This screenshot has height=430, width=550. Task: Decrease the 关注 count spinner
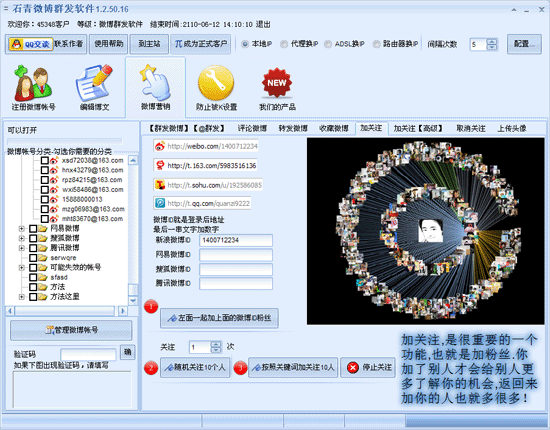216,350
